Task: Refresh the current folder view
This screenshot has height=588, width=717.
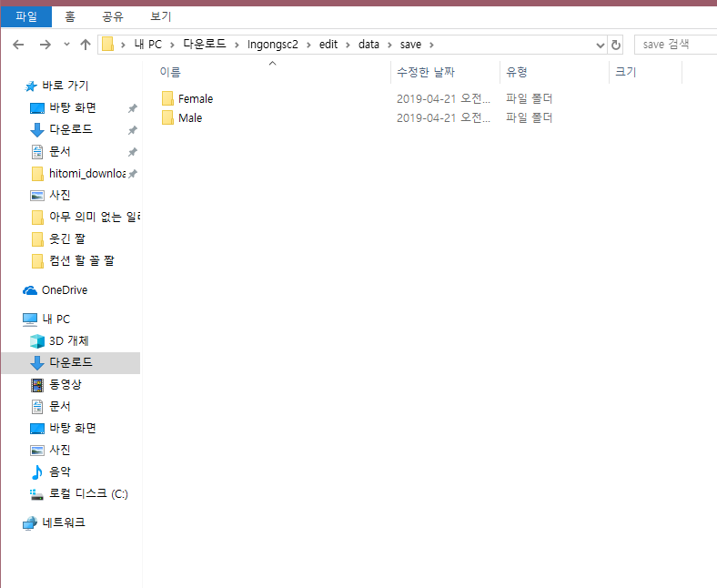Action: 616,45
